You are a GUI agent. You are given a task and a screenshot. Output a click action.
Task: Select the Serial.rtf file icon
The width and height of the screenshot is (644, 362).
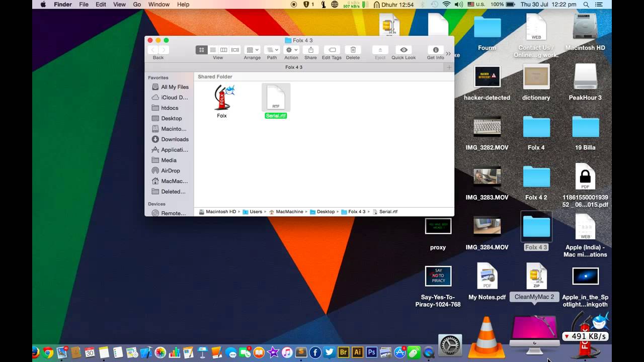pos(276,97)
